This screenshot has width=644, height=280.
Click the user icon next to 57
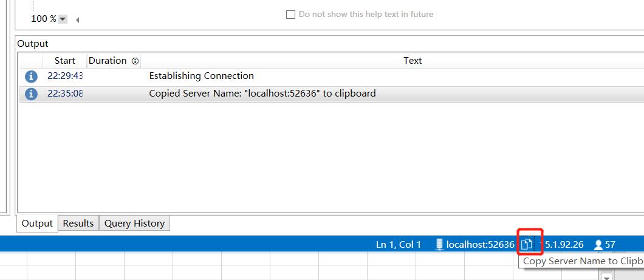click(x=598, y=245)
